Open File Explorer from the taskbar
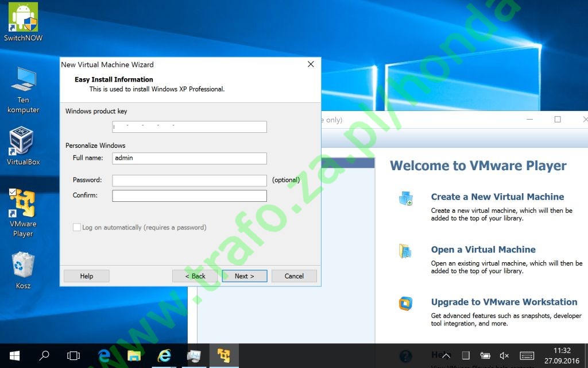The height and width of the screenshot is (368, 588). (134, 355)
